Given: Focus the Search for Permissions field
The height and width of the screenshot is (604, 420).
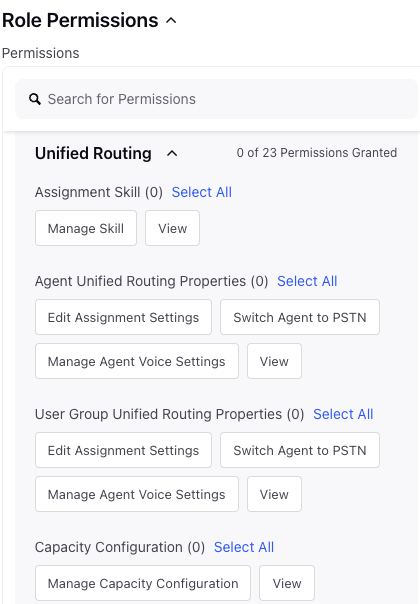Looking at the screenshot, I should (x=216, y=99).
